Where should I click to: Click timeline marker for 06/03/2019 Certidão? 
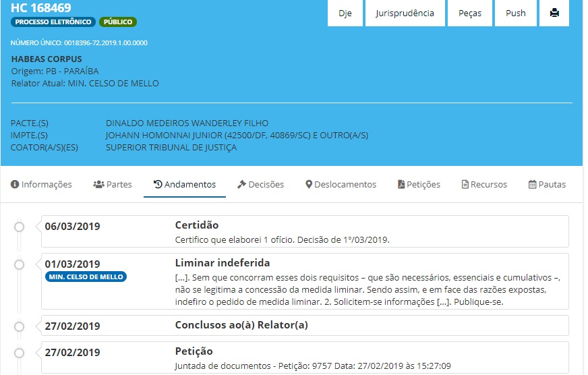[x=20, y=226]
